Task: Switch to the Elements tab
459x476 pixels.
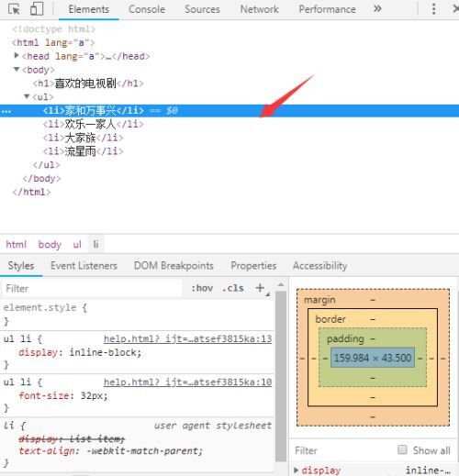Action: coord(89,9)
